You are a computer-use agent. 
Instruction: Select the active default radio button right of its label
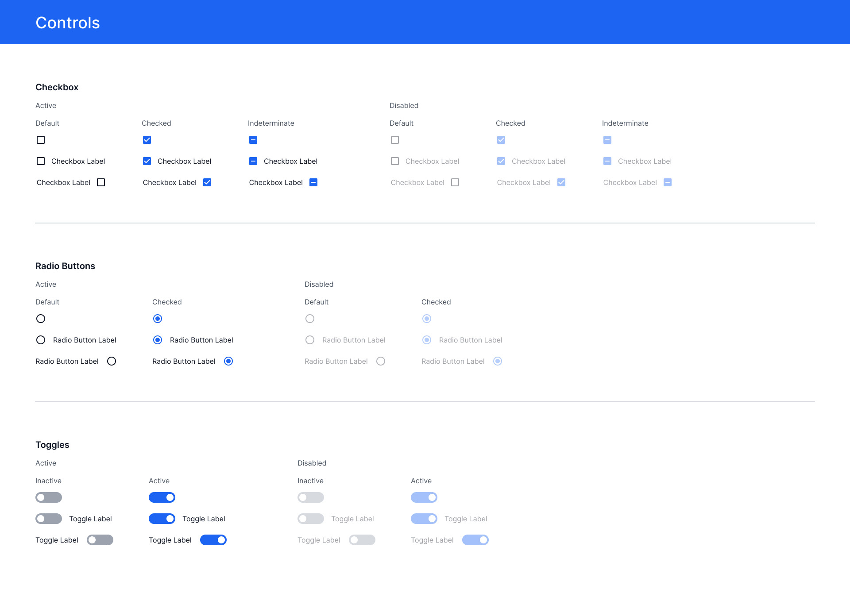[x=112, y=361]
